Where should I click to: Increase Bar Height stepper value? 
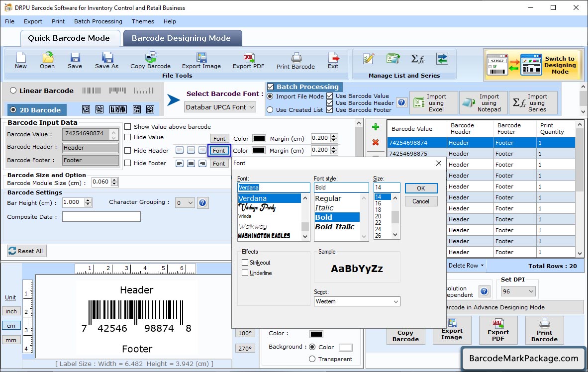tap(88, 200)
